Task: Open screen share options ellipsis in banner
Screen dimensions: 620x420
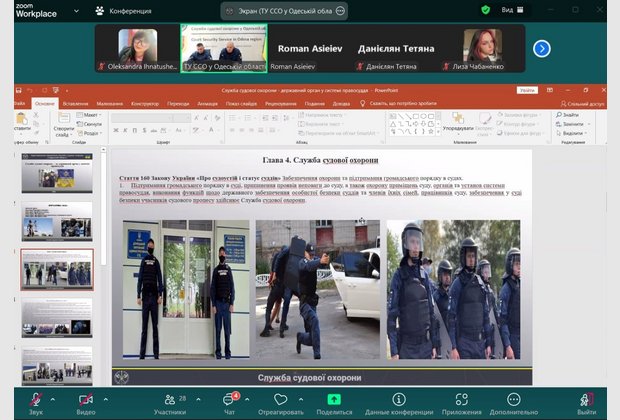Action: click(x=341, y=10)
